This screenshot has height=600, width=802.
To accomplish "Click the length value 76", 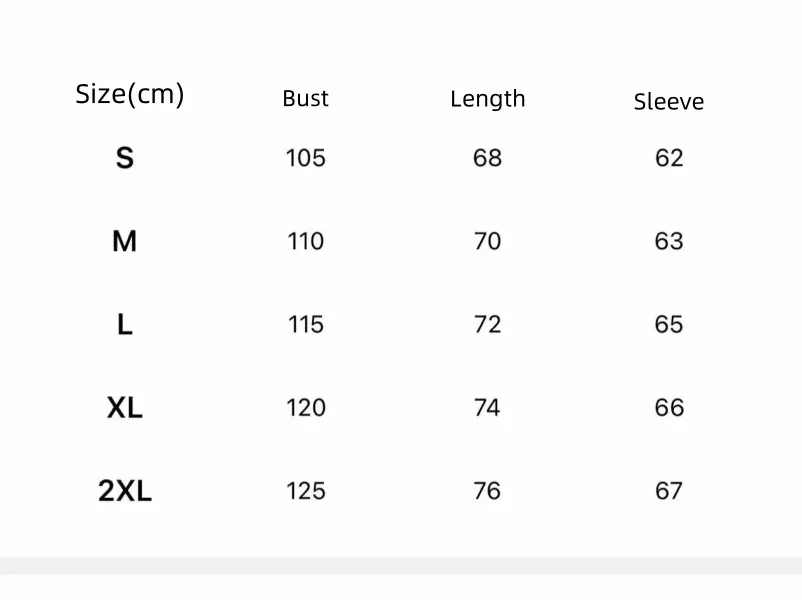I will 487,491.
